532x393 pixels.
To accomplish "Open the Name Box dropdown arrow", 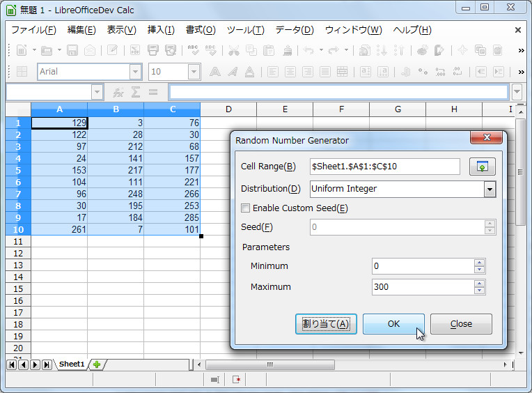I will click(97, 92).
